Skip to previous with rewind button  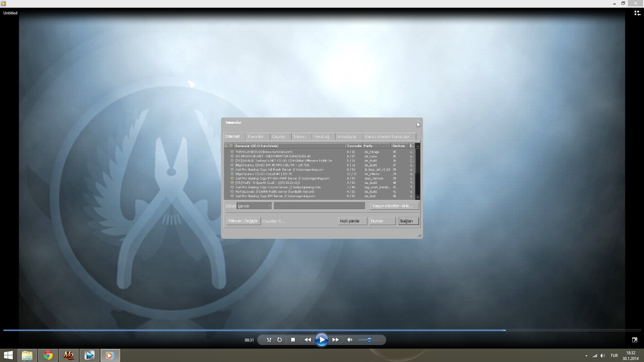[307, 340]
